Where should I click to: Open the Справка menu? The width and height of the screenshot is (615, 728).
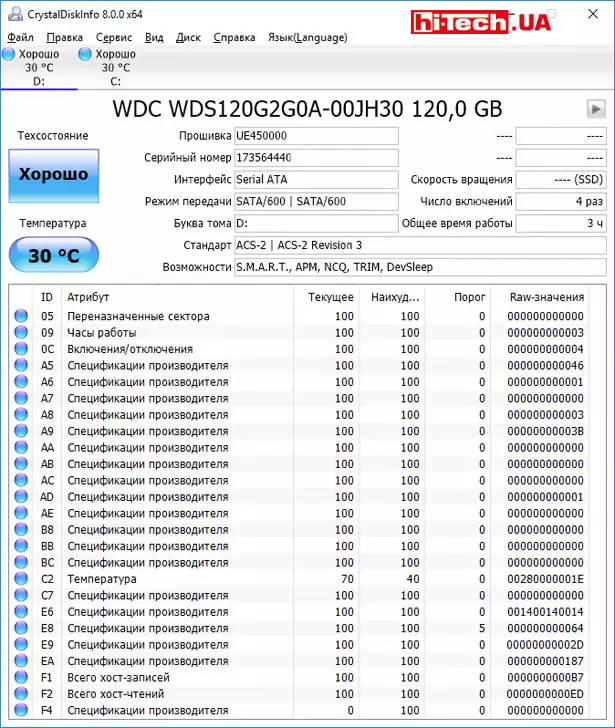pos(234,37)
